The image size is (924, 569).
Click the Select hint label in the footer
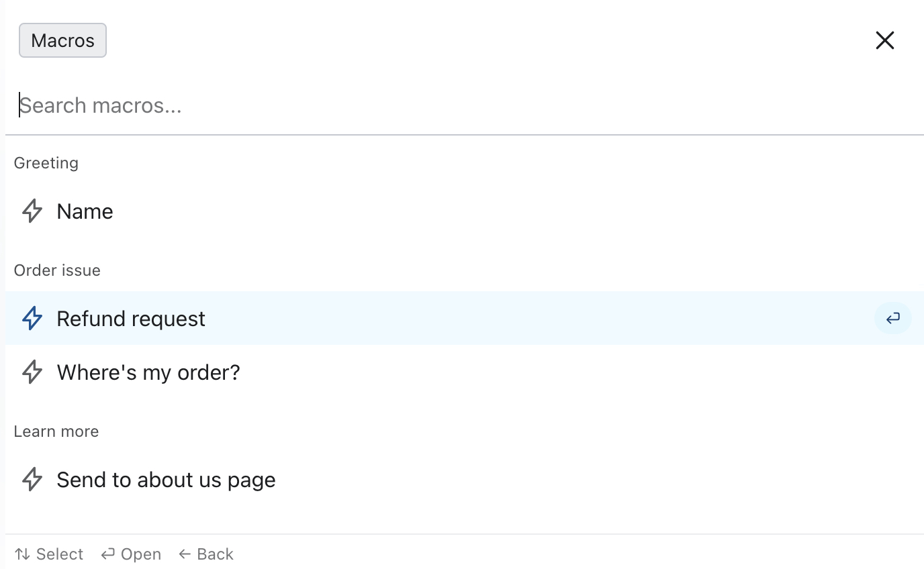point(60,554)
